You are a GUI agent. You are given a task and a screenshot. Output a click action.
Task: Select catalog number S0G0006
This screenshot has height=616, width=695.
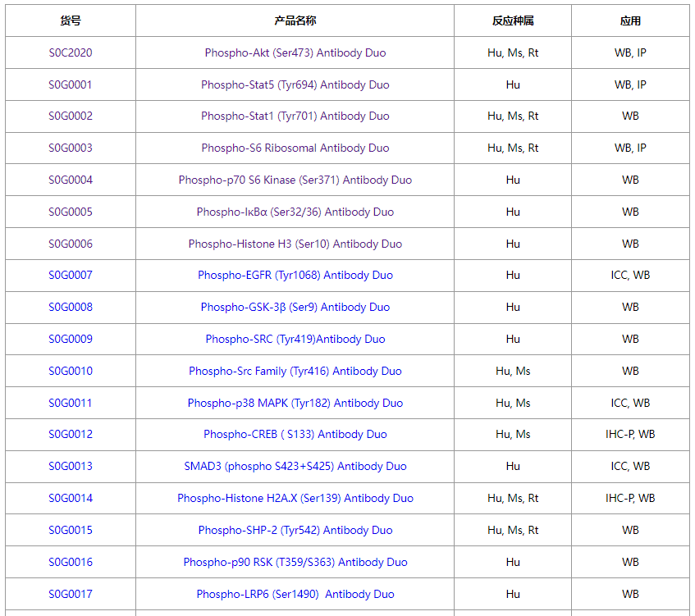(x=70, y=244)
